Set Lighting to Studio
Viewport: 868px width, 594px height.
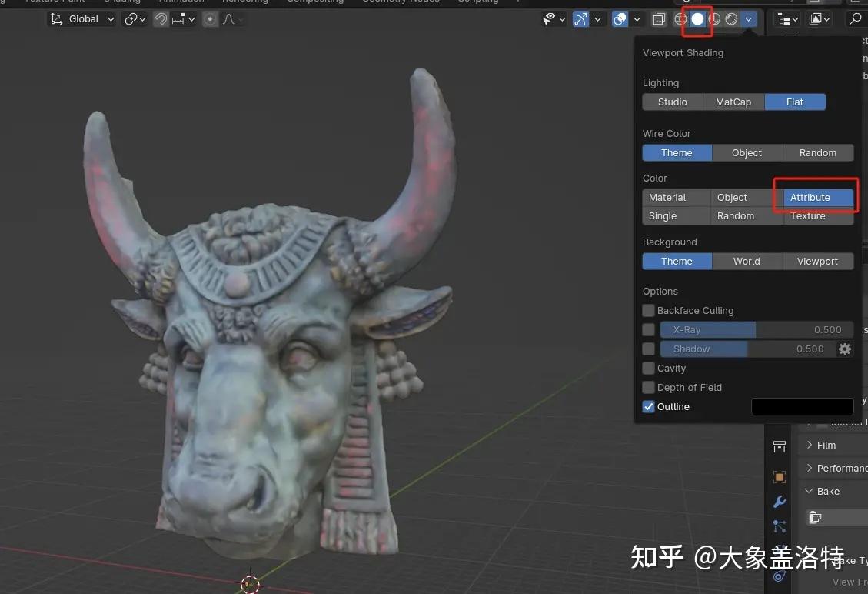pos(673,102)
